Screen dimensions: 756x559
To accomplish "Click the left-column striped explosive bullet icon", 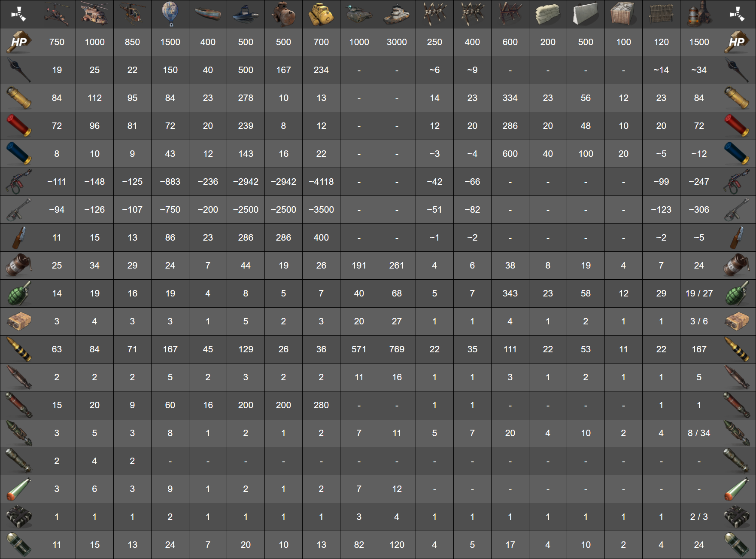I will point(18,349).
